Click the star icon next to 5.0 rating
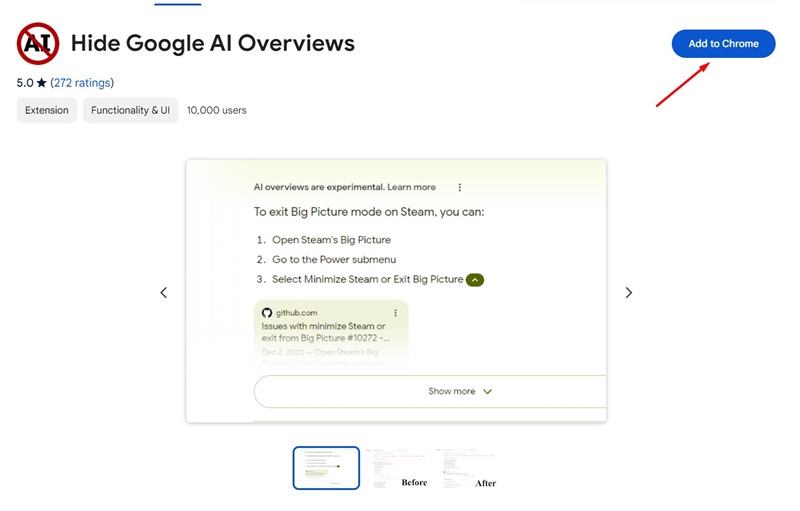Image resolution: width=800 pixels, height=511 pixels. coord(42,83)
